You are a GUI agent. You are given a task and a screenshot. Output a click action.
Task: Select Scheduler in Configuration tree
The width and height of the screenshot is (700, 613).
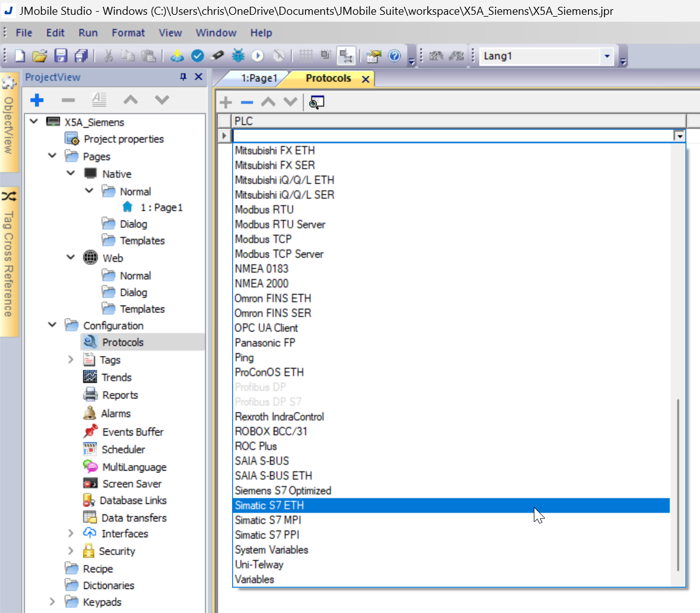123,449
